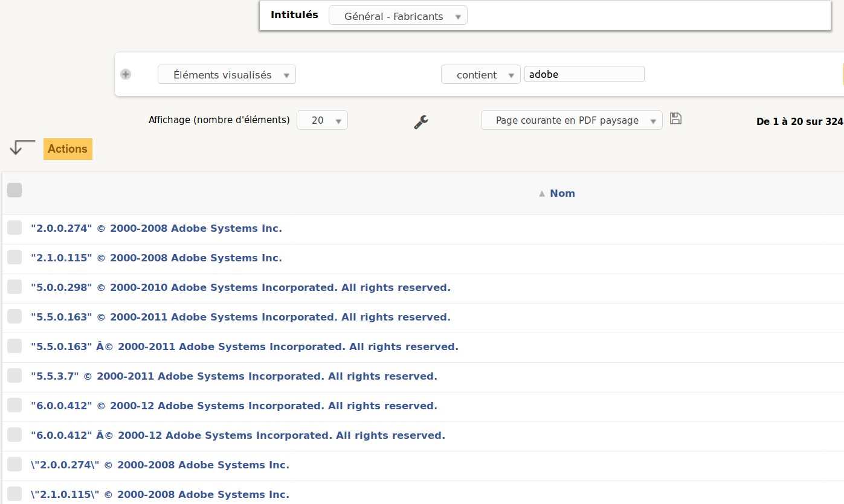Open "2.0.0.274" © 2000-2008 Adobe Systems Inc. link
The width and height of the screenshot is (844, 504).
point(156,228)
